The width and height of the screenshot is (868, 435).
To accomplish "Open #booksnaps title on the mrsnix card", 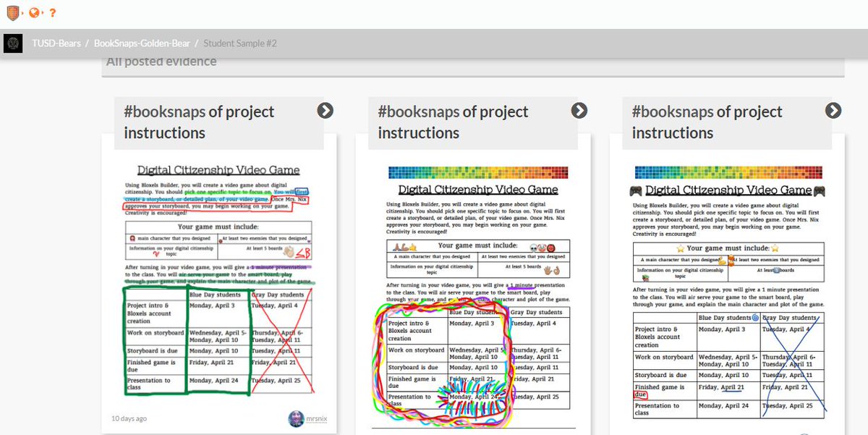I will coord(199,122).
